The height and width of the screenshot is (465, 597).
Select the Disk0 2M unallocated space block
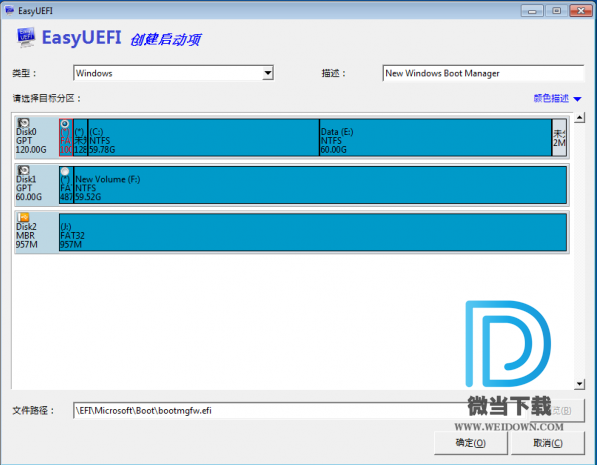559,137
